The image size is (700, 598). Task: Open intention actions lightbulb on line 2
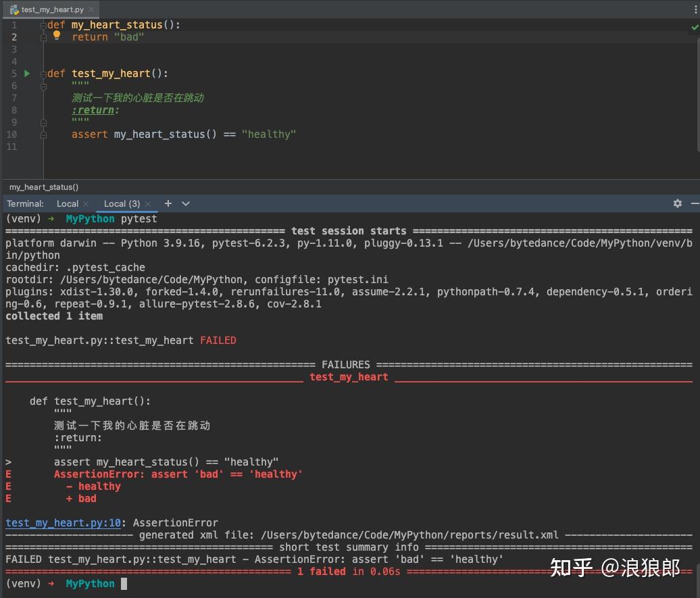coord(56,36)
